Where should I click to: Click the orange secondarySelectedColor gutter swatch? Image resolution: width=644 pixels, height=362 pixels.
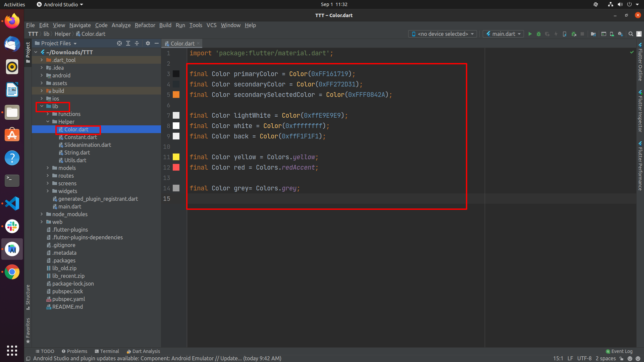coord(176,95)
